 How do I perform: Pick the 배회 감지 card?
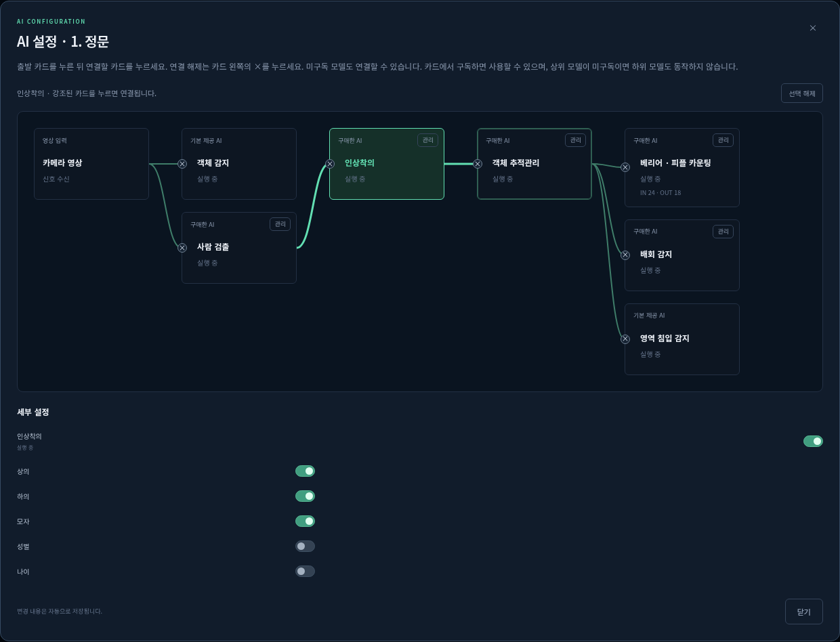point(682,255)
